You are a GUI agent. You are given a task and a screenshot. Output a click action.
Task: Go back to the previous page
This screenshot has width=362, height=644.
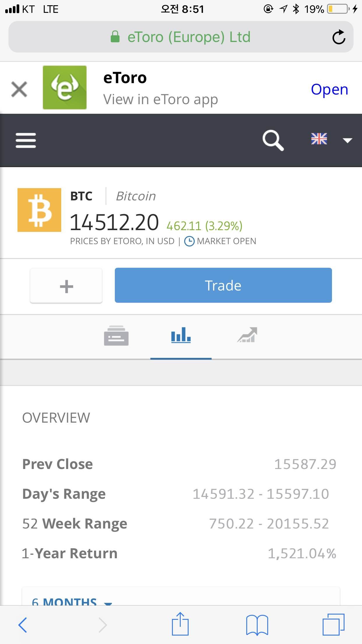[x=23, y=624]
